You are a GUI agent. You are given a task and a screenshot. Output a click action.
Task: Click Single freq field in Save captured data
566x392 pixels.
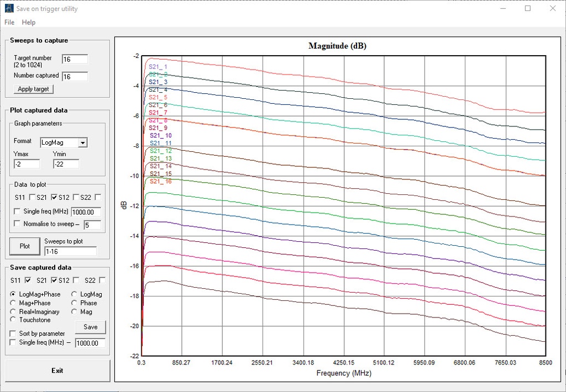pos(90,343)
